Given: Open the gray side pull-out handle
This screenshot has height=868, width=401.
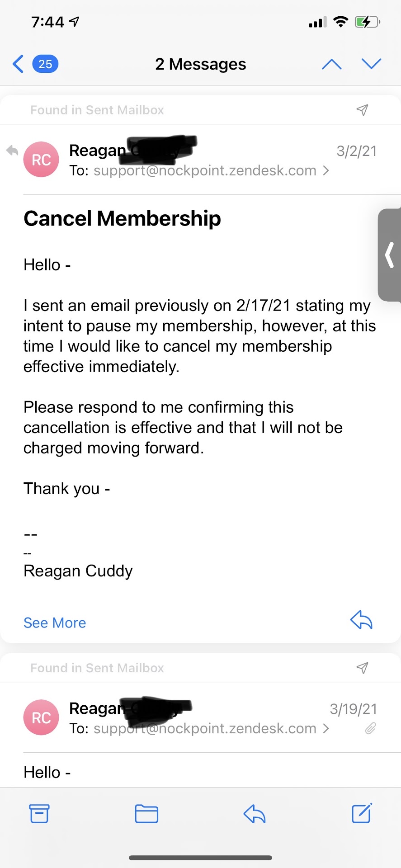Looking at the screenshot, I should click(389, 255).
